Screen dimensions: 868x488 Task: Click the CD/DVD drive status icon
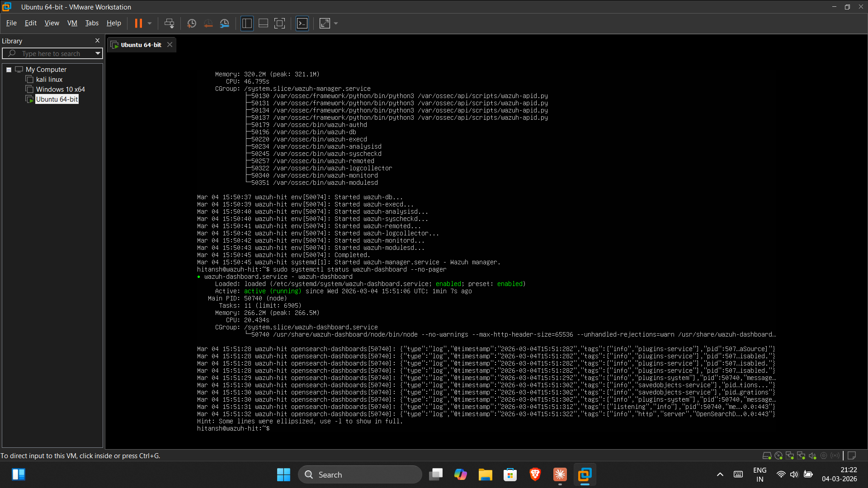point(778,456)
